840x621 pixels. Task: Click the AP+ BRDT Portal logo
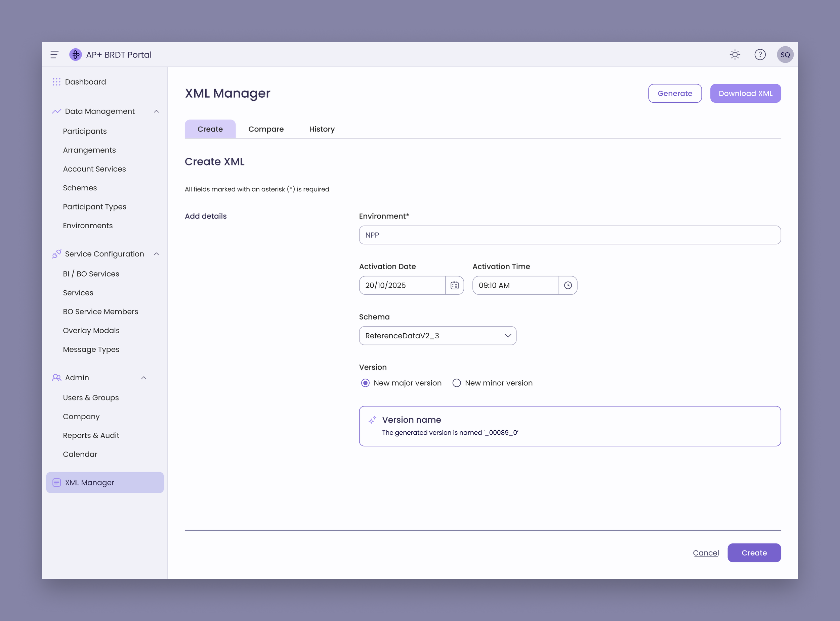click(x=76, y=55)
